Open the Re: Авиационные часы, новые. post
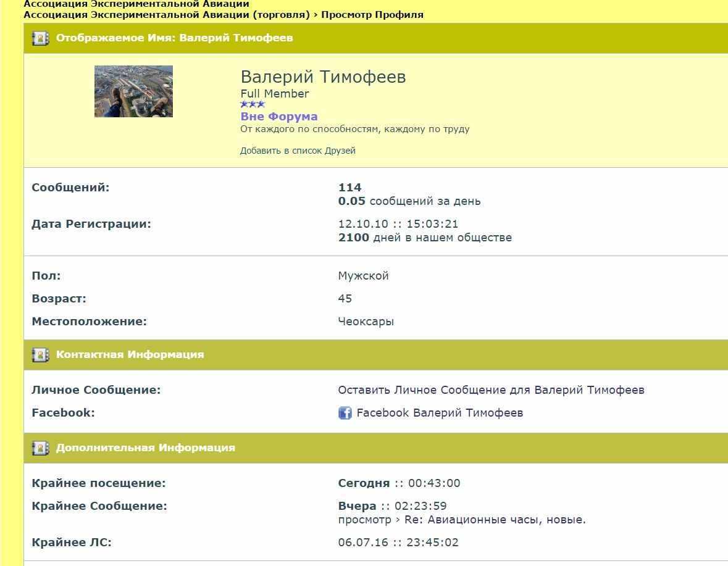 495,520
